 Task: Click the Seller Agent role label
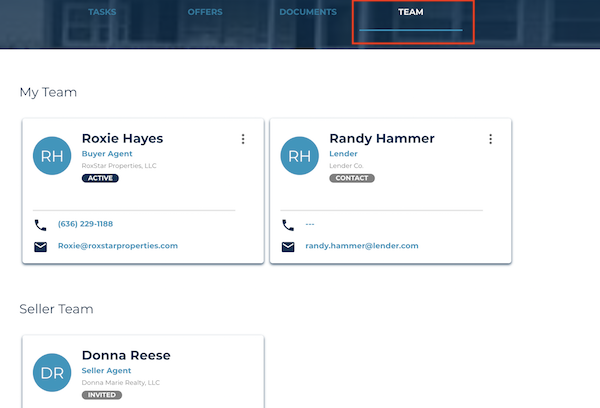pyautogui.click(x=106, y=370)
